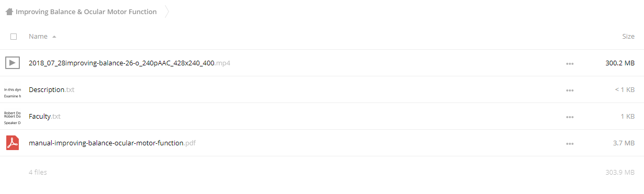The height and width of the screenshot is (194, 644).
Task: Click the Faculty.txt preview thumbnail
Action: (13, 118)
